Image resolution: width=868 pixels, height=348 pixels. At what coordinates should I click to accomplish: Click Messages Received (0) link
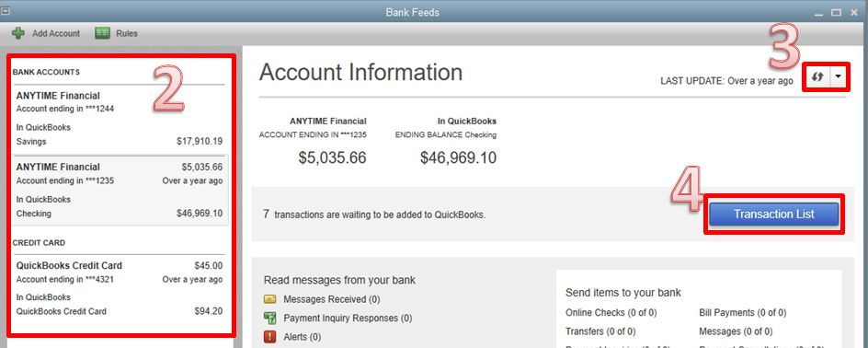coord(332,299)
